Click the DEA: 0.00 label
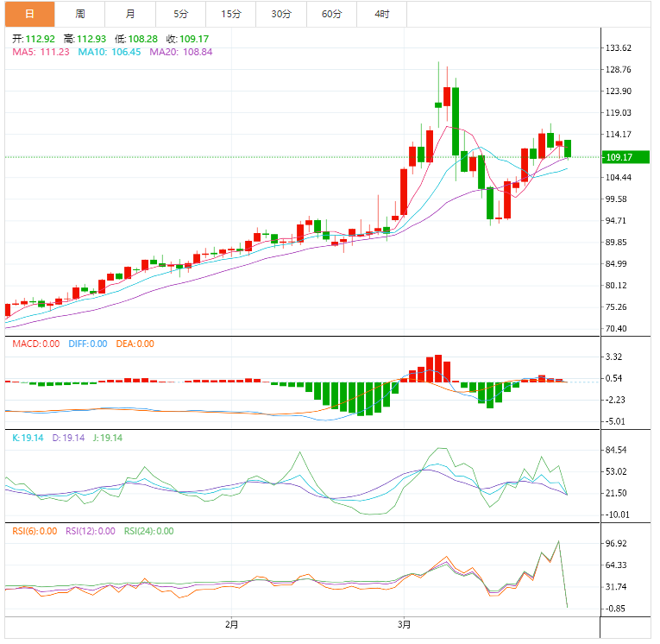The image size is (660, 644). click(x=133, y=344)
